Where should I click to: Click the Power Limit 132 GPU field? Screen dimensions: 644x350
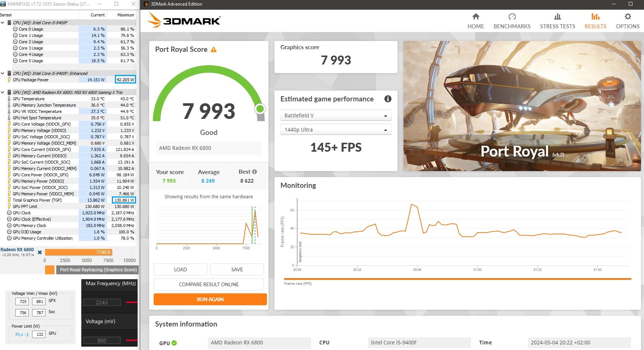40,334
